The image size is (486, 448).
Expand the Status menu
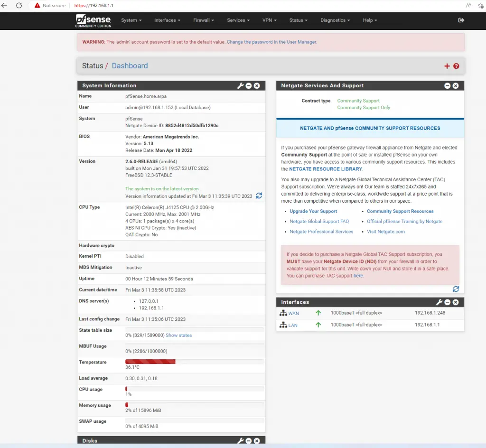point(299,20)
